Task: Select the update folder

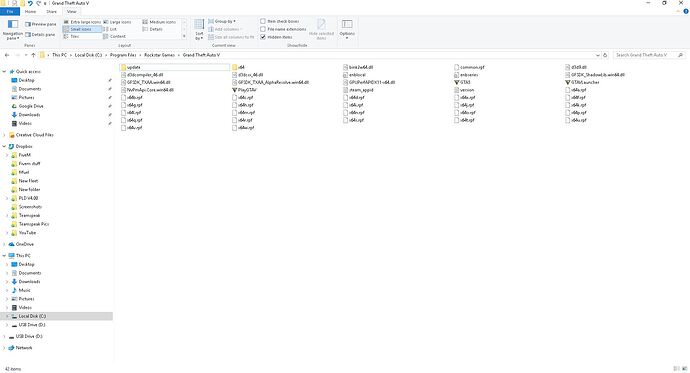Action: point(175,67)
